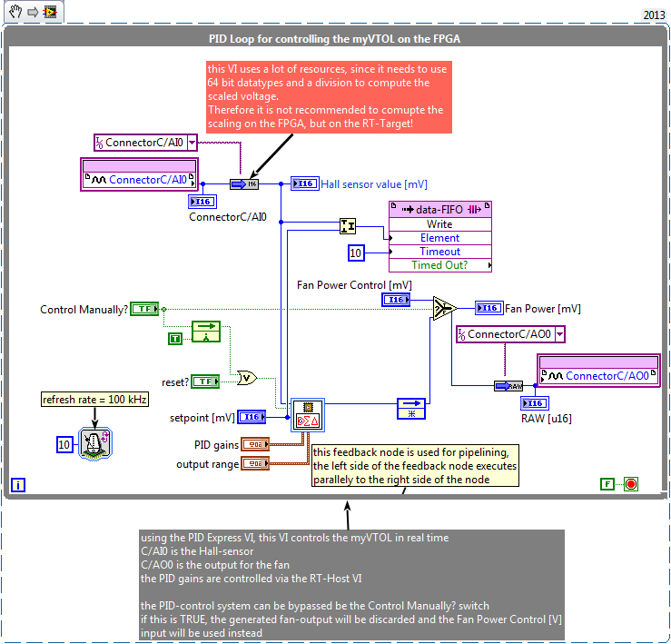The image size is (671, 644).
Task: Click the Timed Out? output terminal
Action: [439, 265]
